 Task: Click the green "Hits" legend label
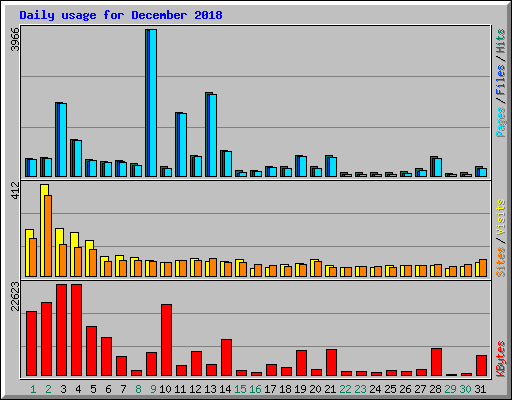coord(501,41)
